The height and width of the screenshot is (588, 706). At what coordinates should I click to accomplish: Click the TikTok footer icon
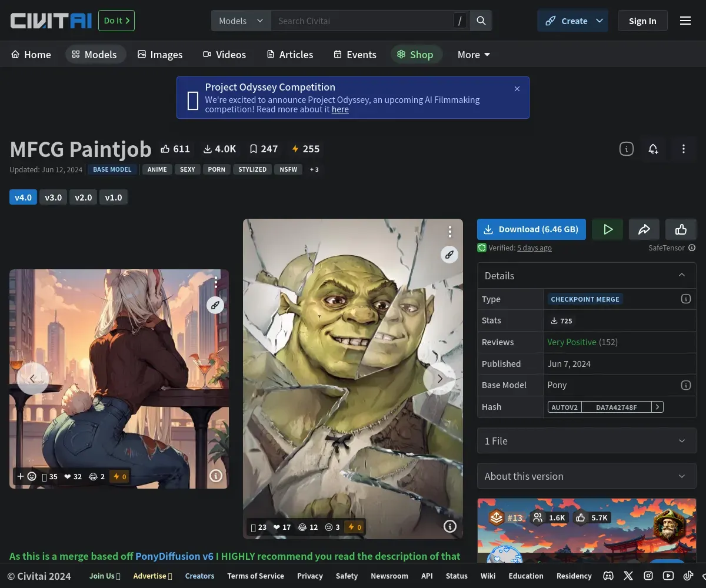pos(688,576)
